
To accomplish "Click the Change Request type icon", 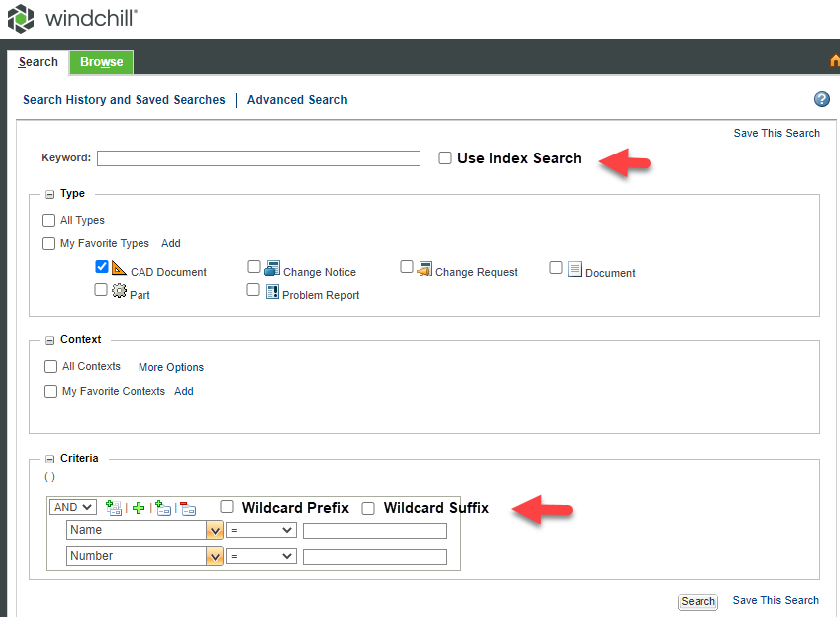I will 424,268.
